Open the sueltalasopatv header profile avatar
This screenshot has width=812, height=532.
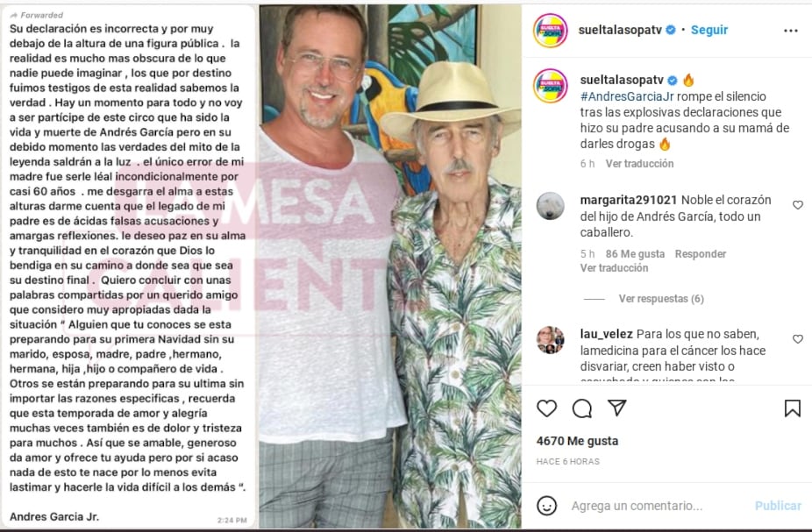550,31
